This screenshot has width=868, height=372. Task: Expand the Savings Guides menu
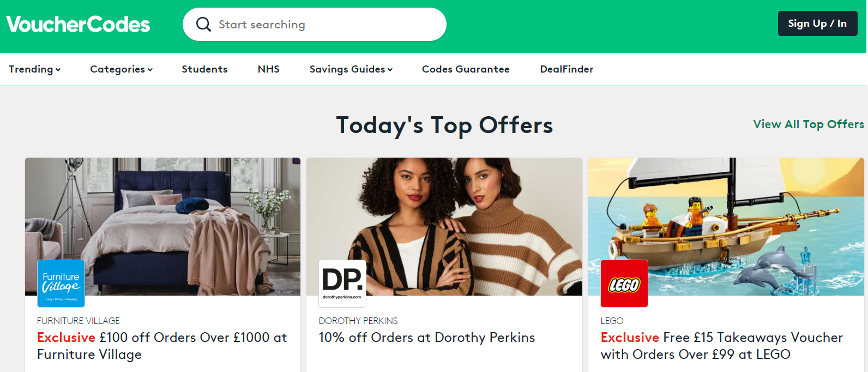(351, 69)
